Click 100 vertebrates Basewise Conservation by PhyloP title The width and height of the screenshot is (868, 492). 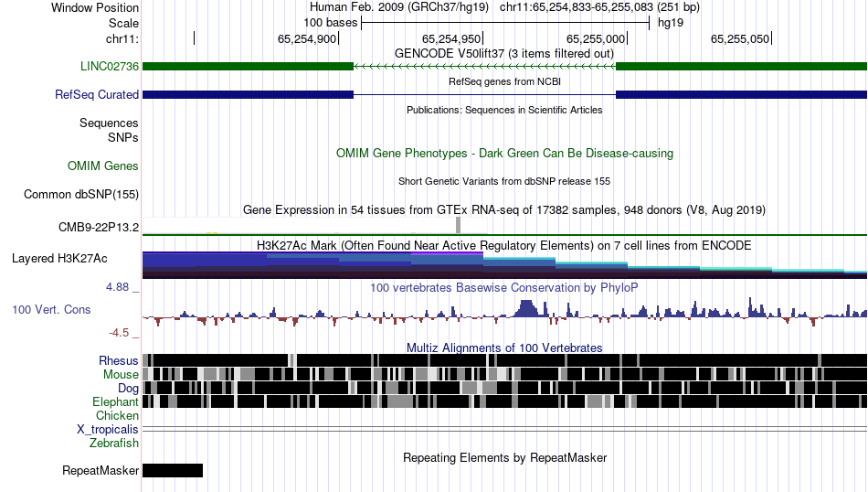pyautogui.click(x=504, y=287)
